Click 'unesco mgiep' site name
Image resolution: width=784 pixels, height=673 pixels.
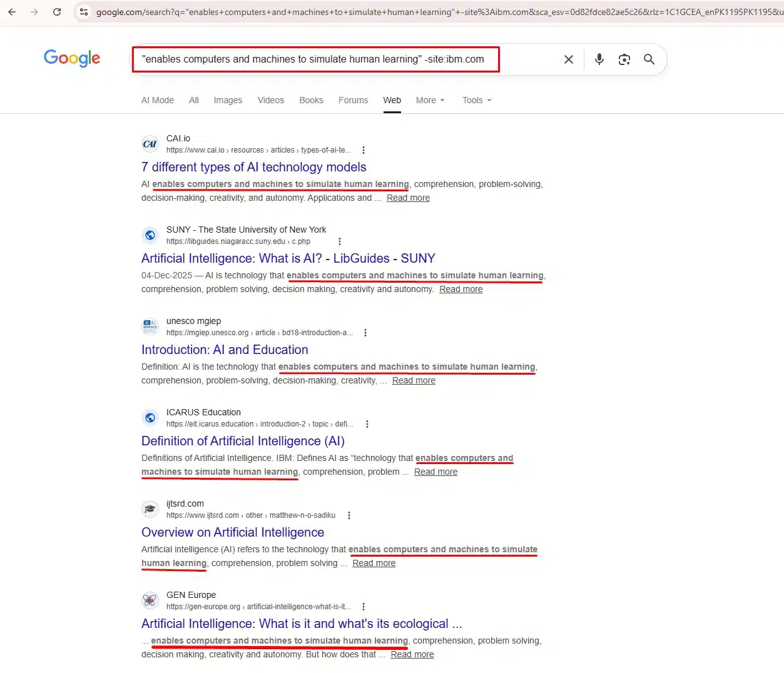193,321
